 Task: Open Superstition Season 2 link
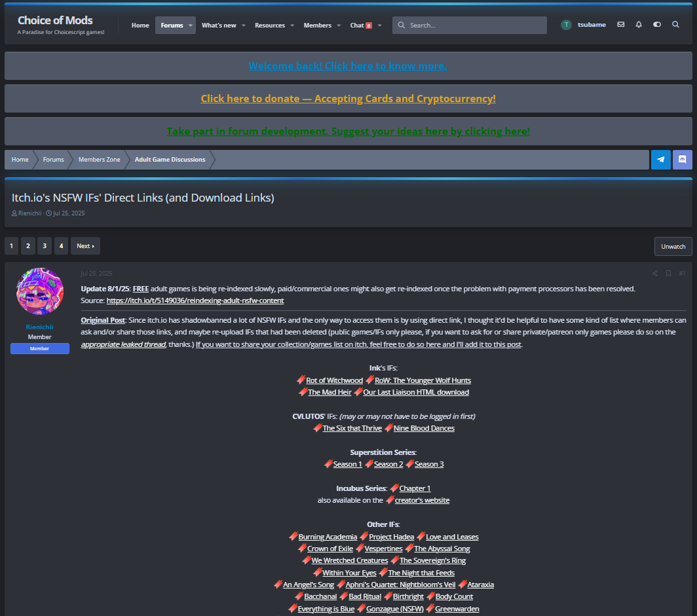(x=388, y=464)
